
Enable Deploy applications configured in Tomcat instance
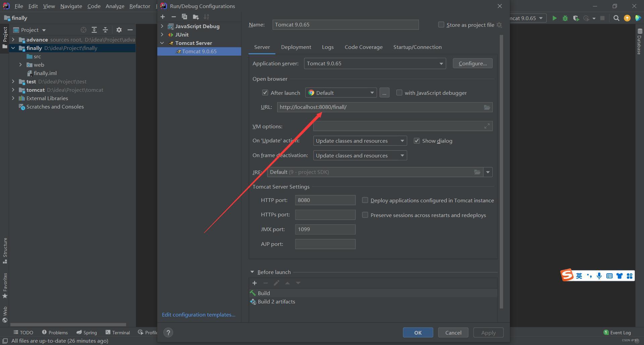(365, 200)
